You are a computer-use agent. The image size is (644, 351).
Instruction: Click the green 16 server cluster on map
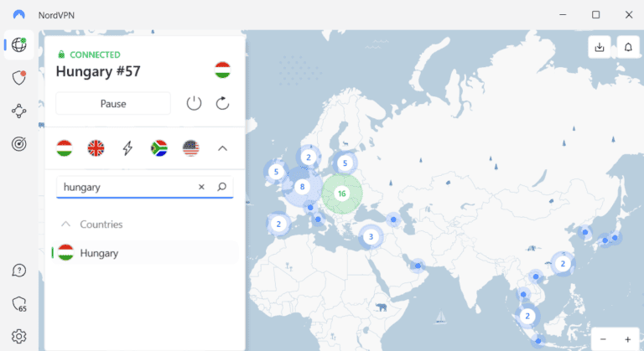341,194
